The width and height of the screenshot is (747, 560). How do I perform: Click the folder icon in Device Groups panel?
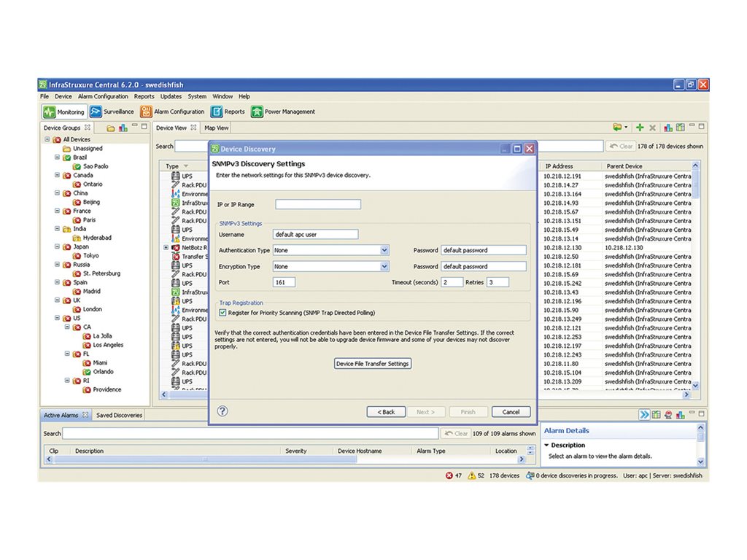point(111,128)
